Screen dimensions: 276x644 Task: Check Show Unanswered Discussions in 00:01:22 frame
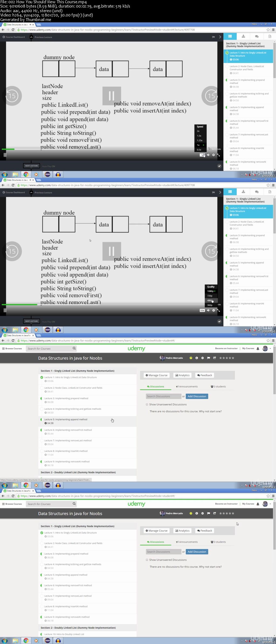point(147,404)
